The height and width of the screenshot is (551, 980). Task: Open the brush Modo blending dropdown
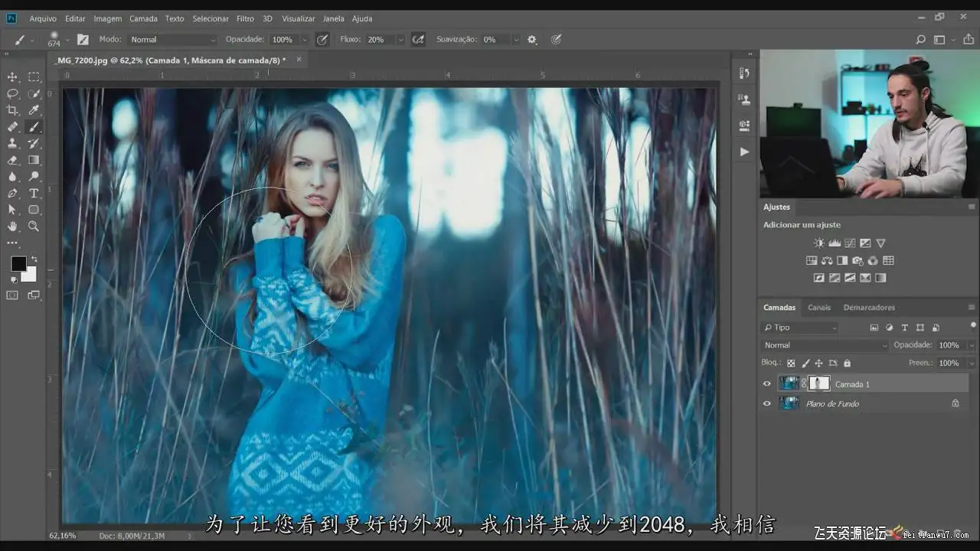(173, 40)
